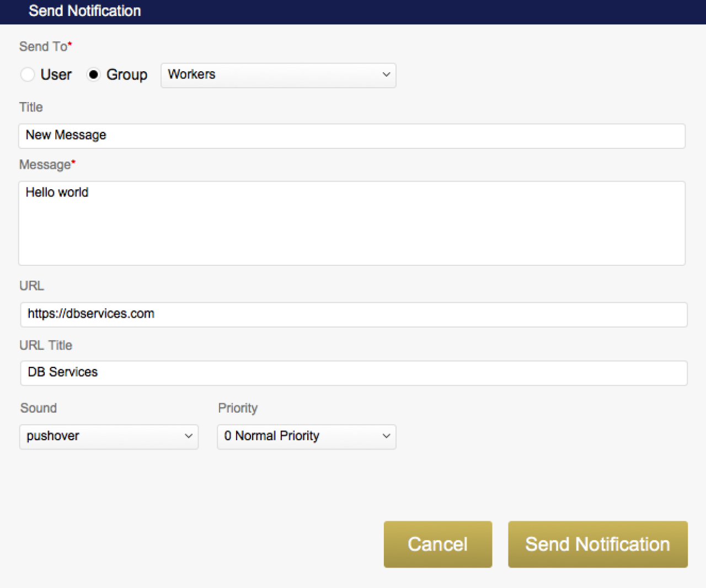Click the chevron arrow of Priority dropdown
The image size is (706, 588).
pyautogui.click(x=386, y=436)
